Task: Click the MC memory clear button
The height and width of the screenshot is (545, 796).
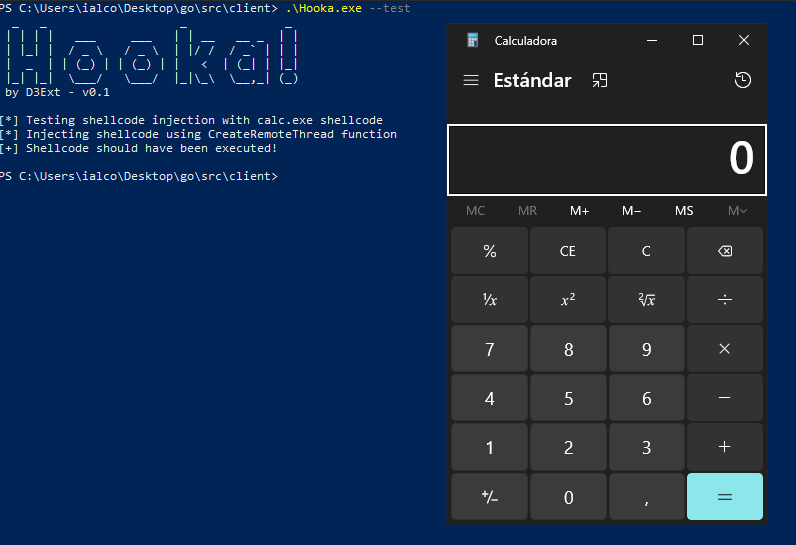Action: pyautogui.click(x=476, y=211)
